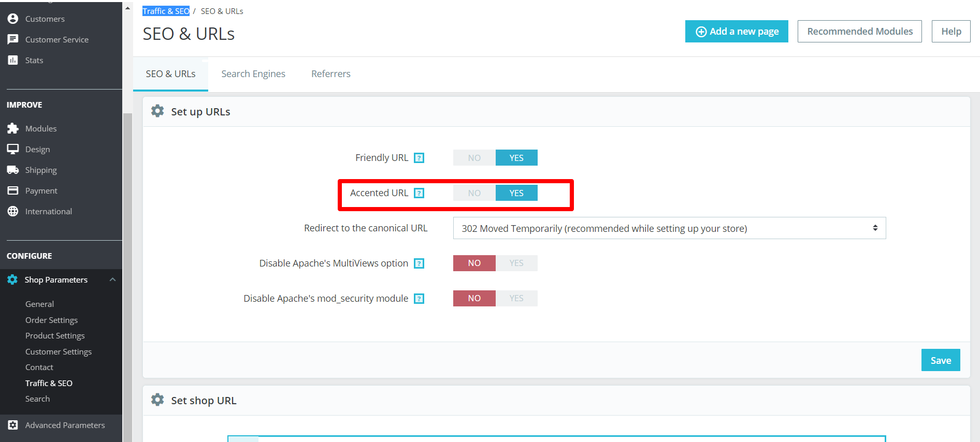
Task: Switch to the SEO & URLs tab
Action: (170, 74)
